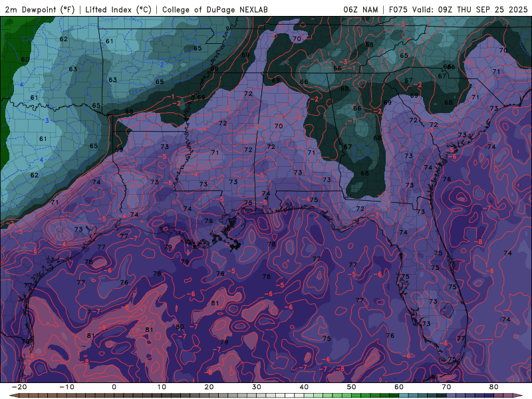Image resolution: width=532 pixels, height=399 pixels.
Task: Click the green color bar segment between 50 and 60
Action: click(375, 396)
